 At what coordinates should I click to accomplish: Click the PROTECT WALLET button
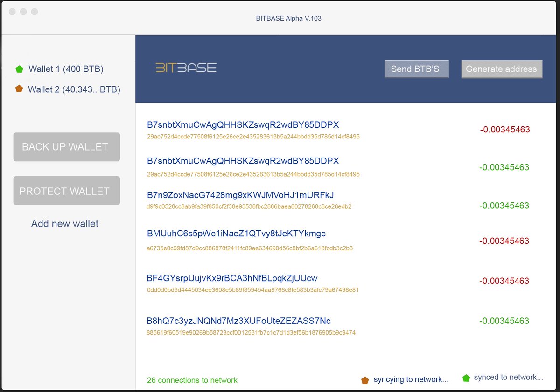coord(66,190)
